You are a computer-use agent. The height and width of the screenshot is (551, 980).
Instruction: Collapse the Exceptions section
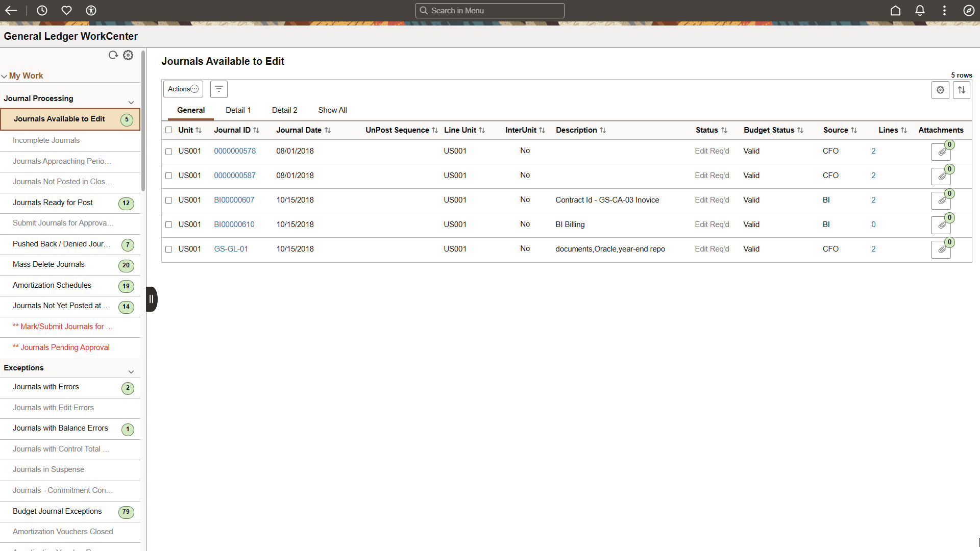click(x=131, y=371)
